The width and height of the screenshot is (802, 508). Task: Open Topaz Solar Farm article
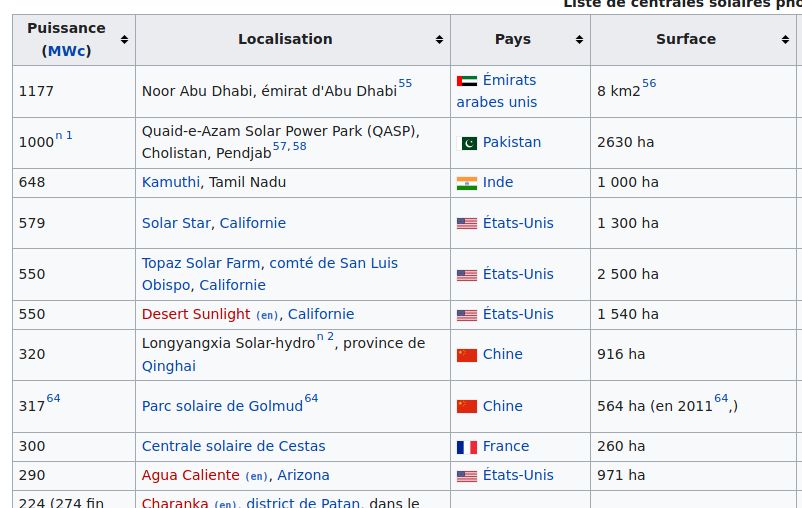(x=202, y=263)
